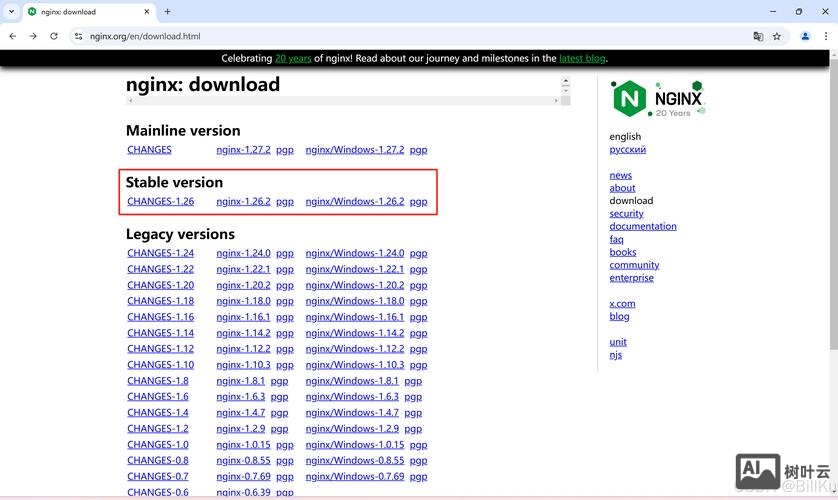
Task: Open CHANGES-0.7 link
Action: (158, 476)
